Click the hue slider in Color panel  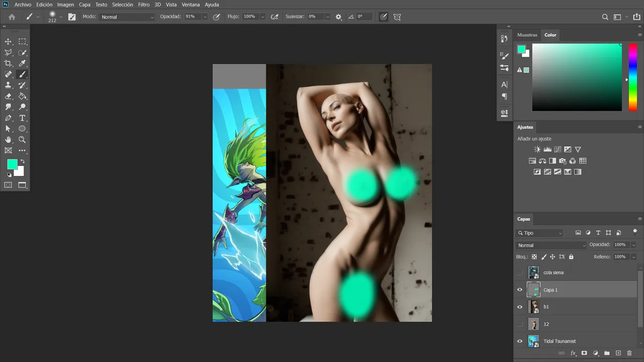pyautogui.click(x=633, y=77)
